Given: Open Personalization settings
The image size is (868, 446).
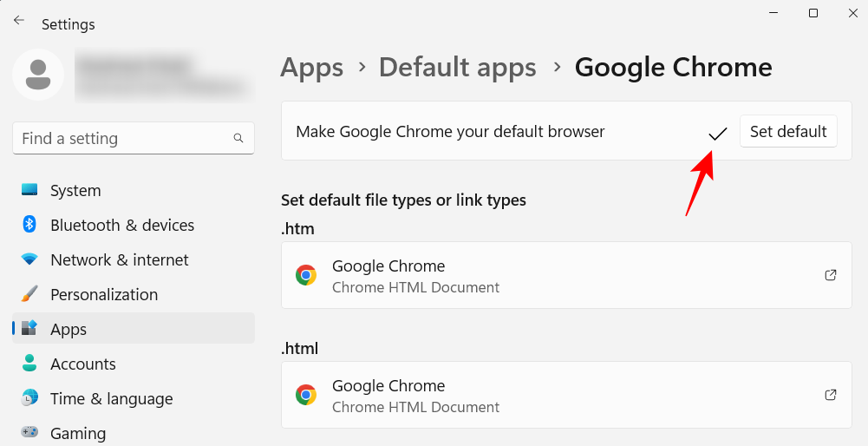Looking at the screenshot, I should coord(104,295).
